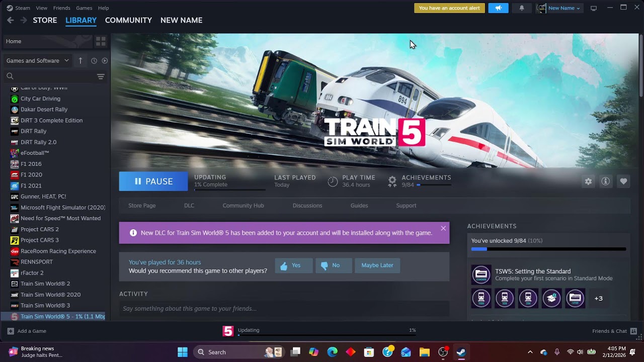Show hidden system tray icons chevron
Viewport: 644px width, 362px height.
530,352
